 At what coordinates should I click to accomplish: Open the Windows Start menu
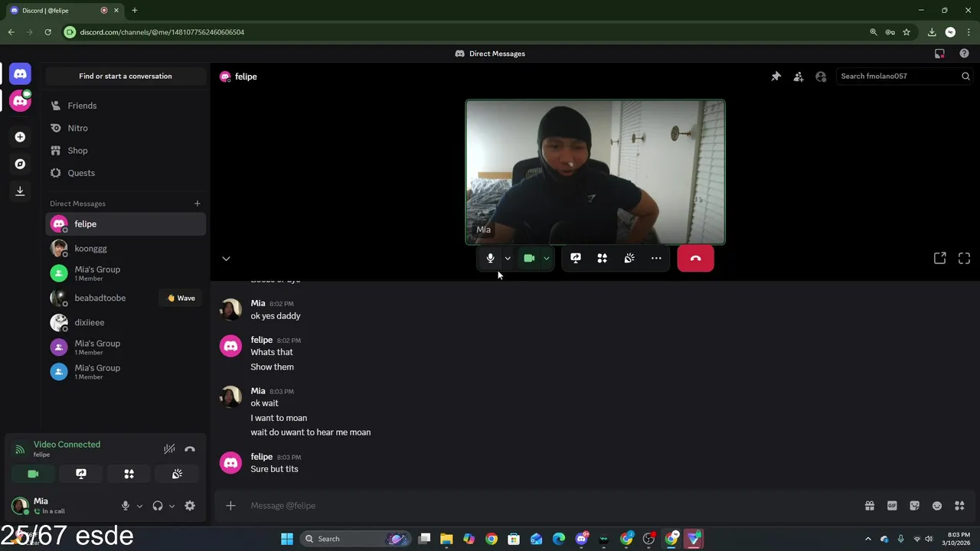287,539
